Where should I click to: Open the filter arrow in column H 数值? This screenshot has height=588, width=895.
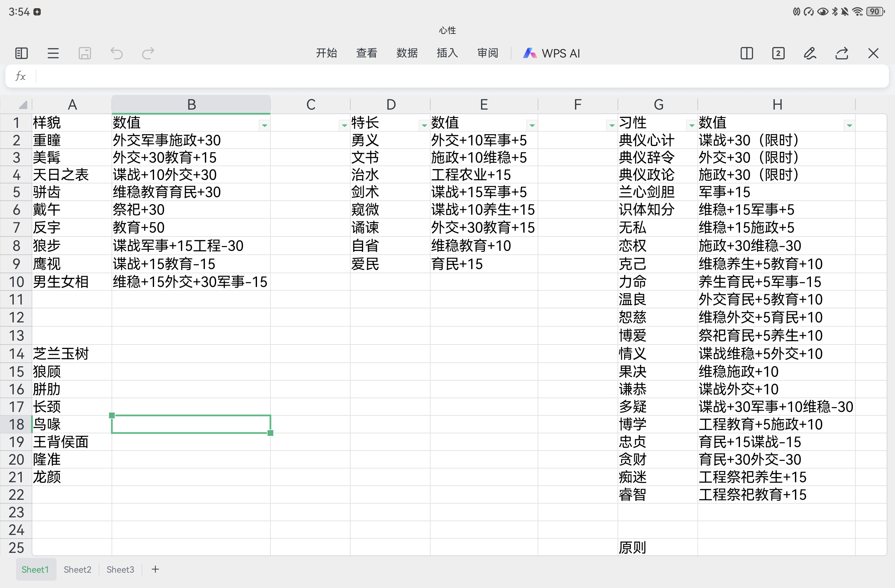(850, 125)
